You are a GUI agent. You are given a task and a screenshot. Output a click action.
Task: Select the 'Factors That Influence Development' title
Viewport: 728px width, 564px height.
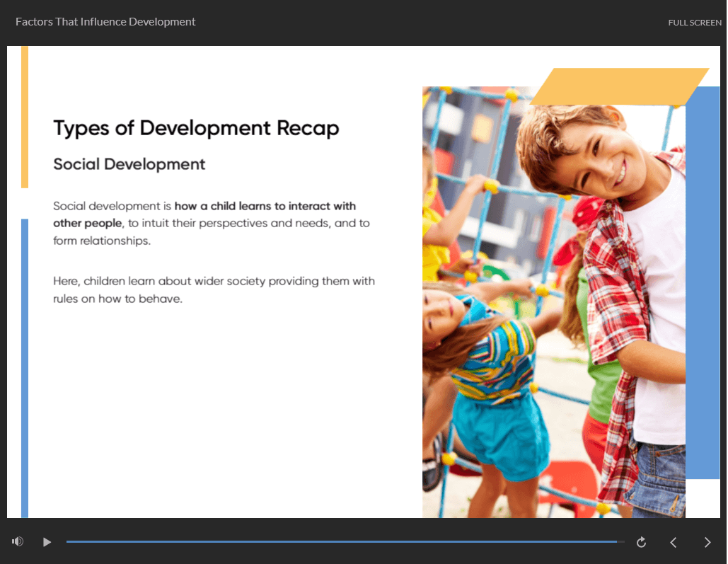coord(105,22)
